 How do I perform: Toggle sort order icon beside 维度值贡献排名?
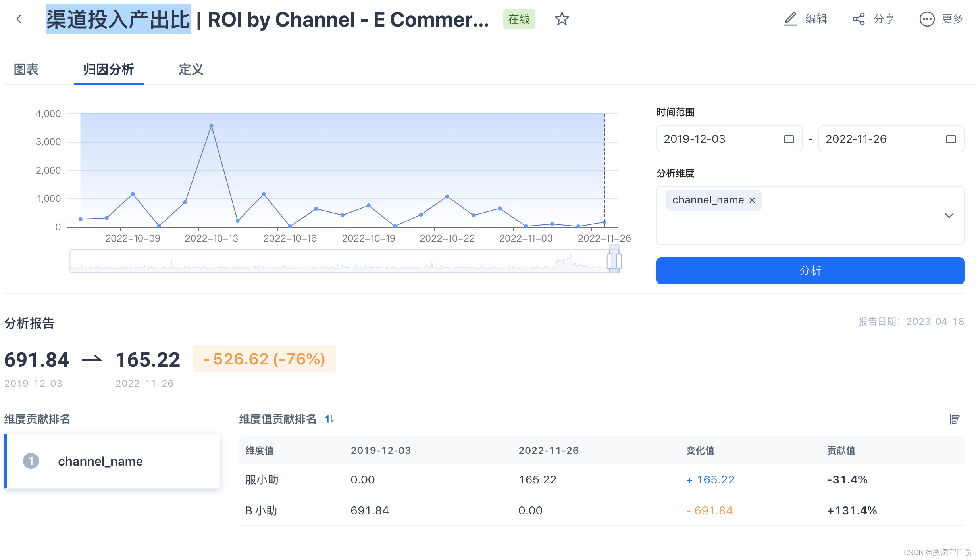pos(330,419)
